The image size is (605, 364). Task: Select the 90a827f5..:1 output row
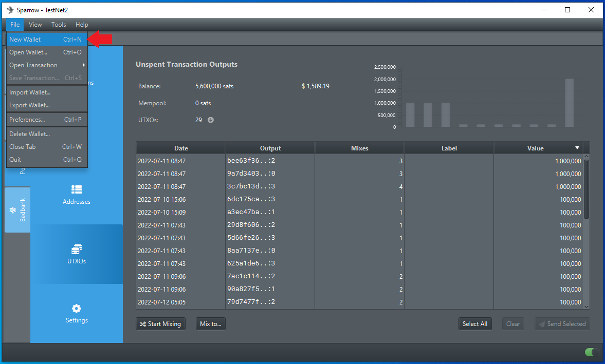point(360,289)
